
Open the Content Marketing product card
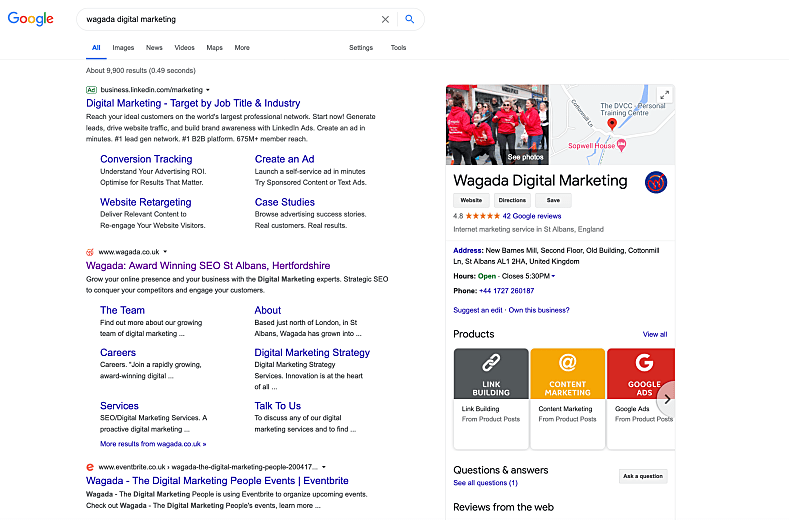[568, 398]
